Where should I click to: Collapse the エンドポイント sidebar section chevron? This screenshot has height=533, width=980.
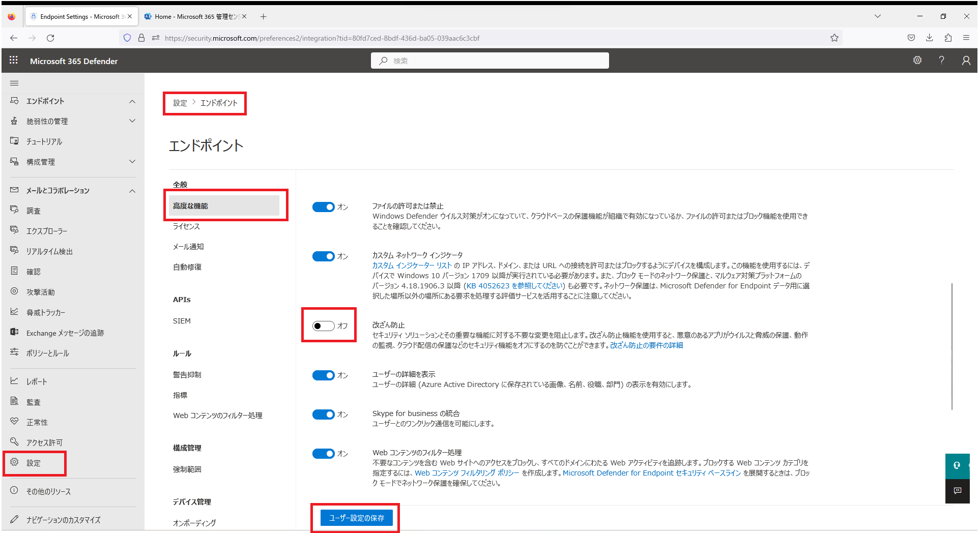click(x=132, y=101)
